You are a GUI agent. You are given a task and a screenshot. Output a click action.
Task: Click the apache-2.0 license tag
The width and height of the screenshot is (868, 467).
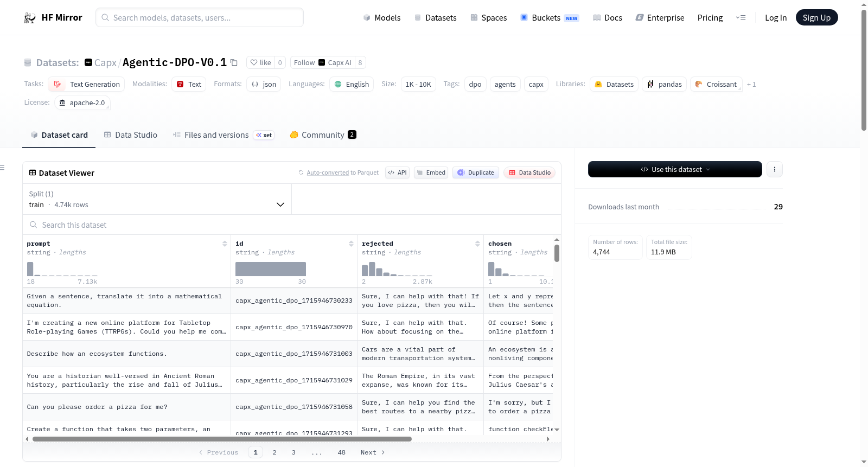pos(82,103)
